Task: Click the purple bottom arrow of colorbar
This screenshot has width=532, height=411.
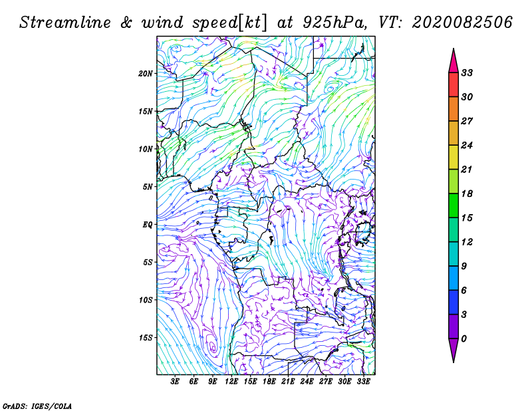Action: click(x=454, y=350)
